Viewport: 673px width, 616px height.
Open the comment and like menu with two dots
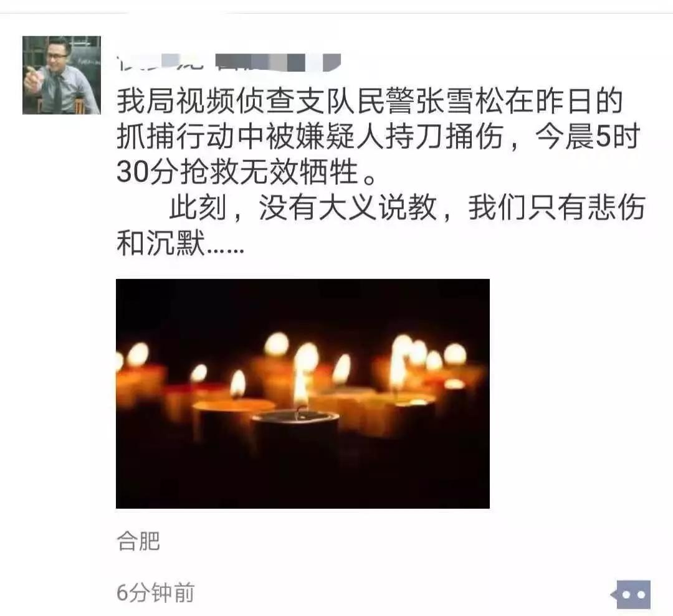coord(631,594)
